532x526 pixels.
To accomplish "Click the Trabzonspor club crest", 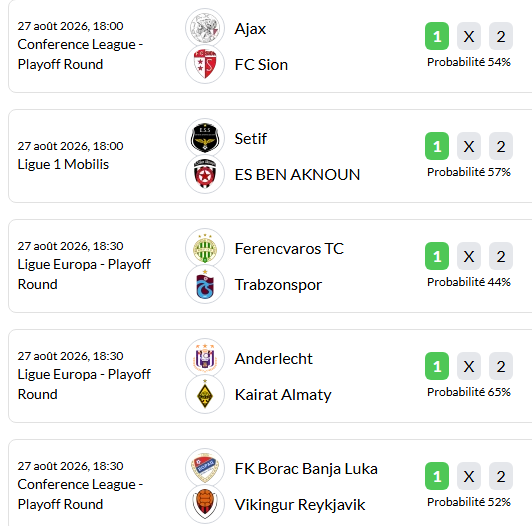I will click(x=205, y=284).
